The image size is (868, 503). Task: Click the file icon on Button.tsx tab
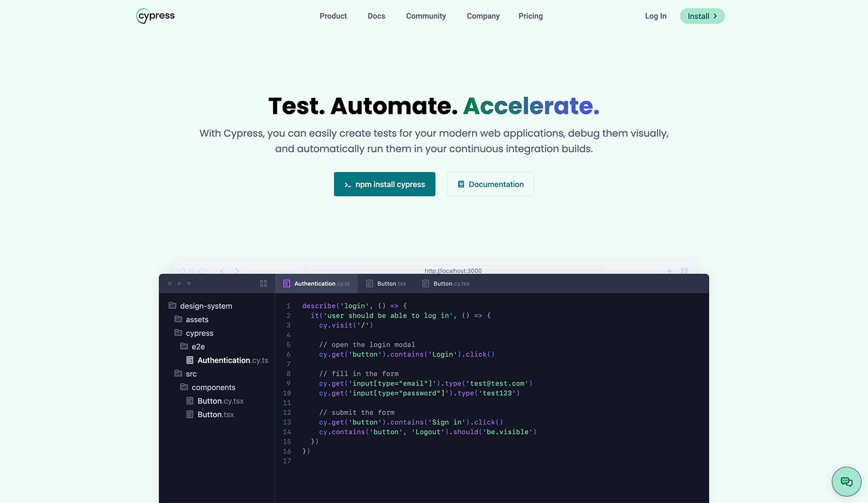(x=370, y=284)
